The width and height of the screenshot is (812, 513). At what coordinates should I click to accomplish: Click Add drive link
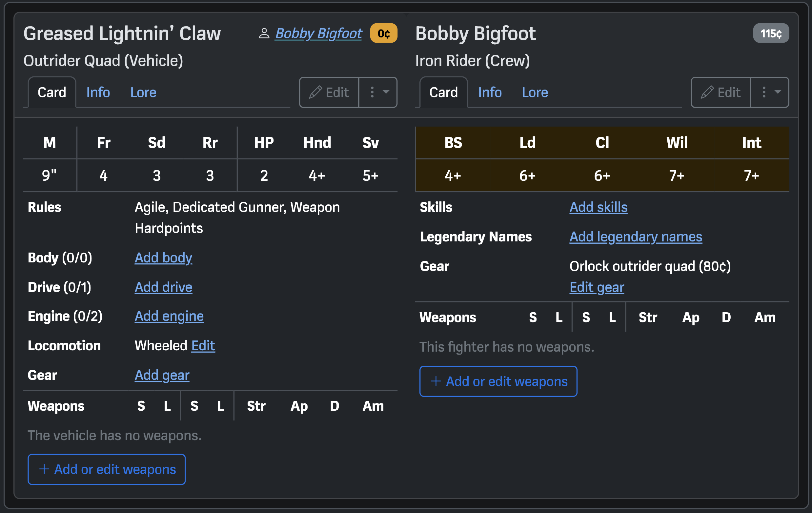(x=164, y=287)
